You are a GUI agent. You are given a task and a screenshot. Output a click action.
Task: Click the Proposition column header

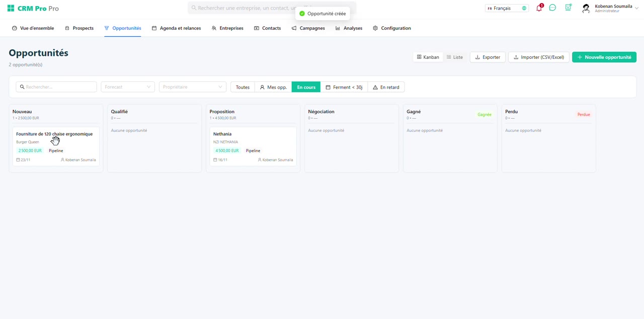pyautogui.click(x=222, y=112)
